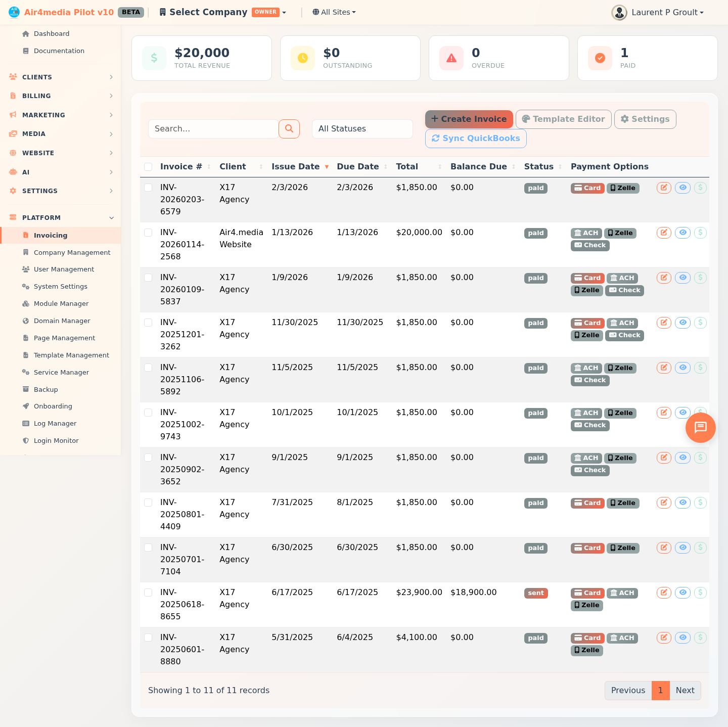This screenshot has width=728, height=727.
Task: Click the search magnifier icon
Action: click(x=289, y=129)
